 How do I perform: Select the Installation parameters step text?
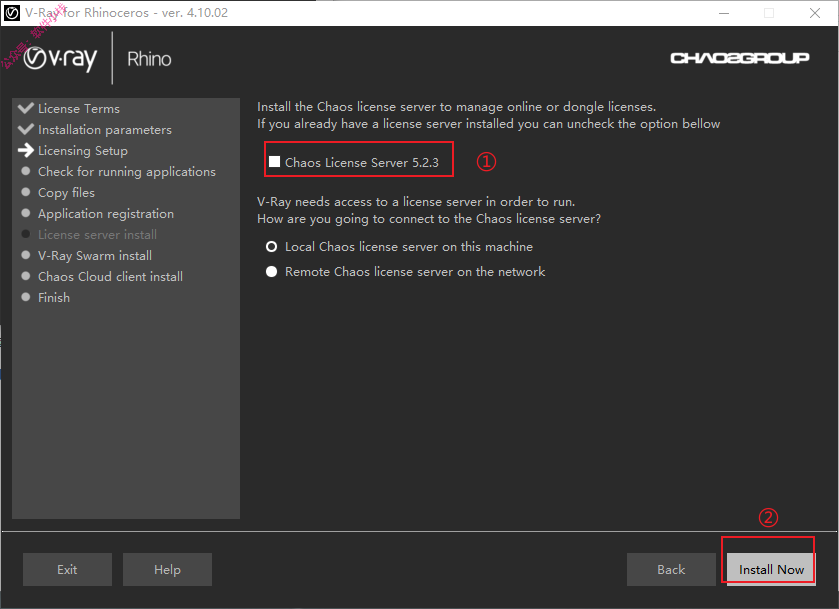click(x=105, y=130)
